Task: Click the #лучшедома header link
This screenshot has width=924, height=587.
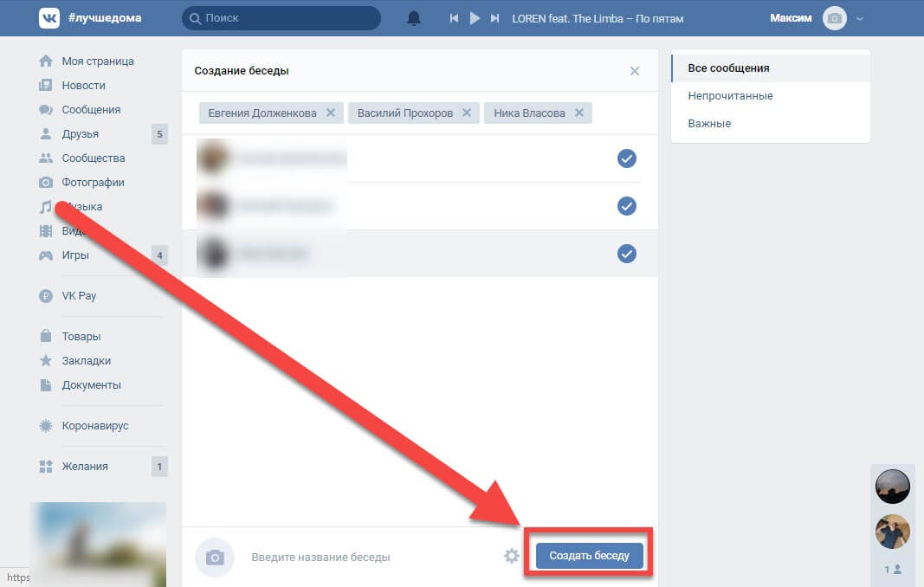Action: (105, 17)
